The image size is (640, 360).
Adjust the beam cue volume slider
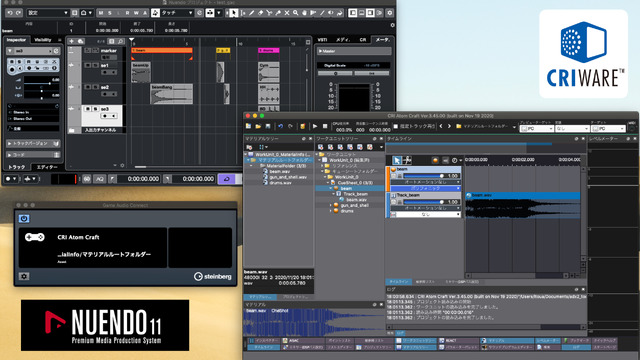coord(422,176)
